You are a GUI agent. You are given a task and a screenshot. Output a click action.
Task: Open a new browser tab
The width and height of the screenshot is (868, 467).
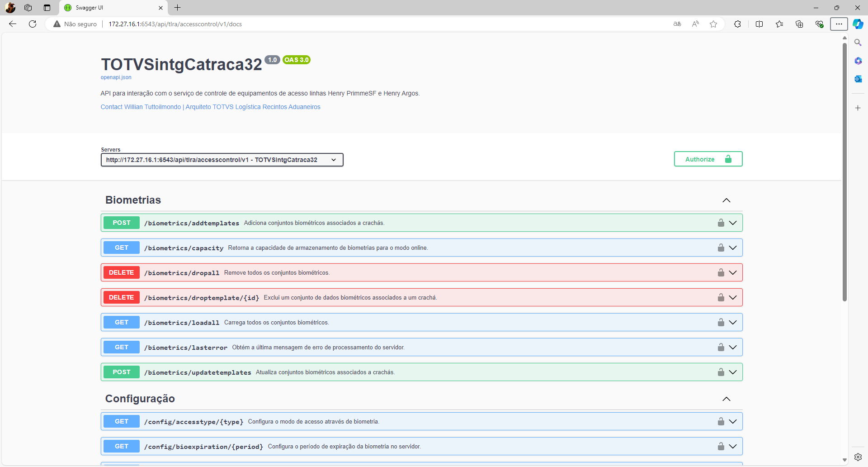(x=178, y=8)
